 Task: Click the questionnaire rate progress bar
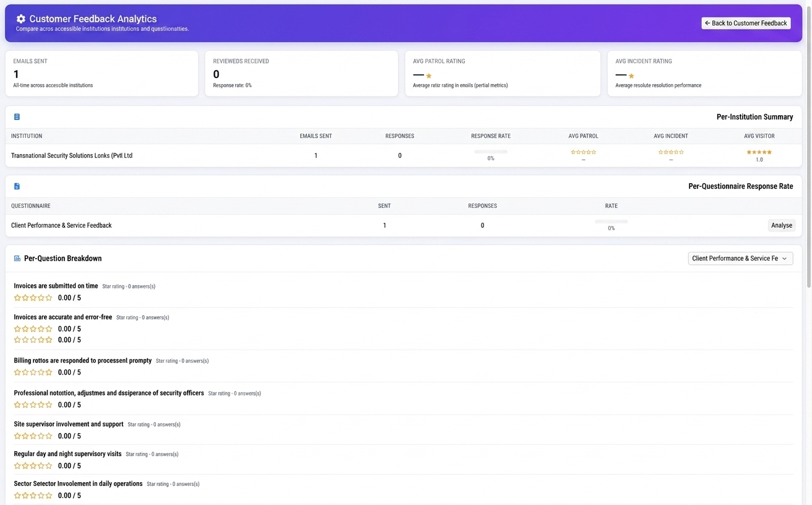[x=611, y=222]
